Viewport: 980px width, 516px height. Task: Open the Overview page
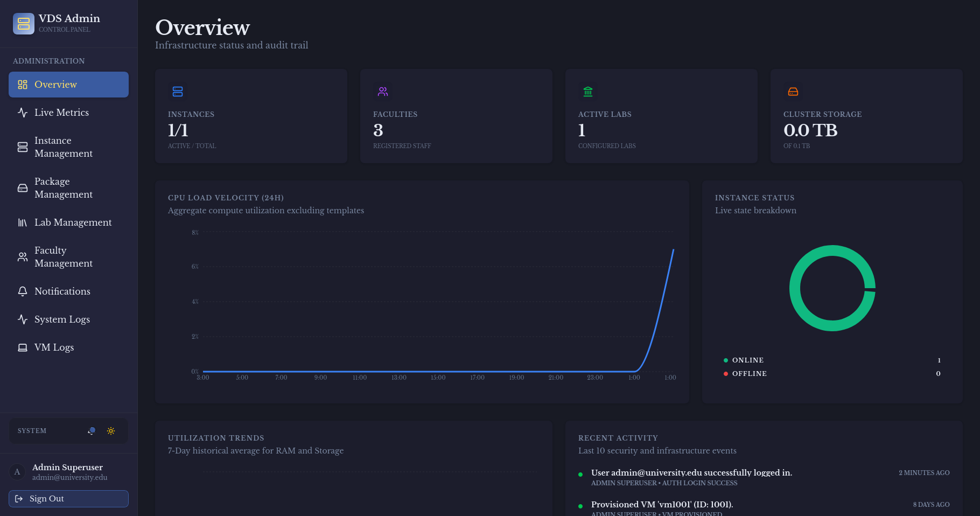click(68, 85)
